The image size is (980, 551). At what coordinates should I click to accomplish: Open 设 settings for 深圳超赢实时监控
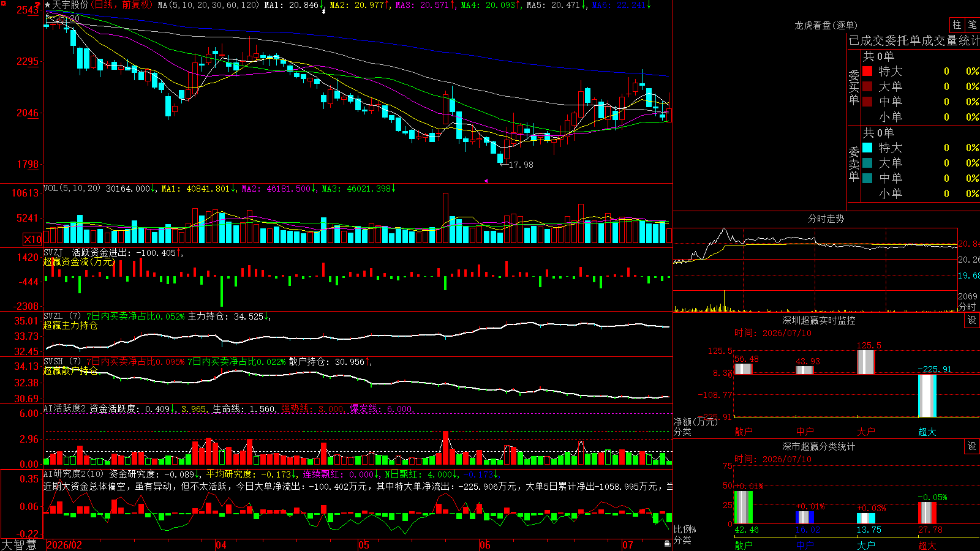click(972, 320)
